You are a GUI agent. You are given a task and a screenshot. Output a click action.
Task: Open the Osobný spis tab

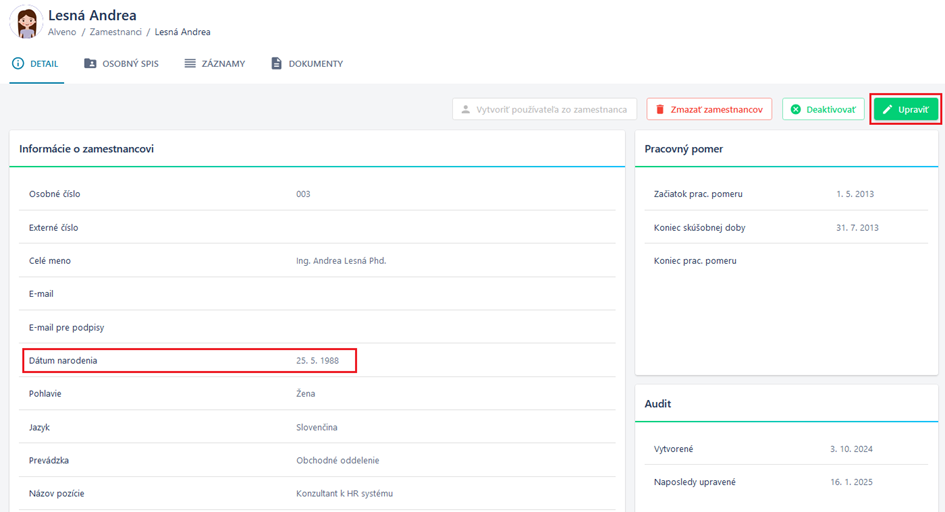click(121, 63)
